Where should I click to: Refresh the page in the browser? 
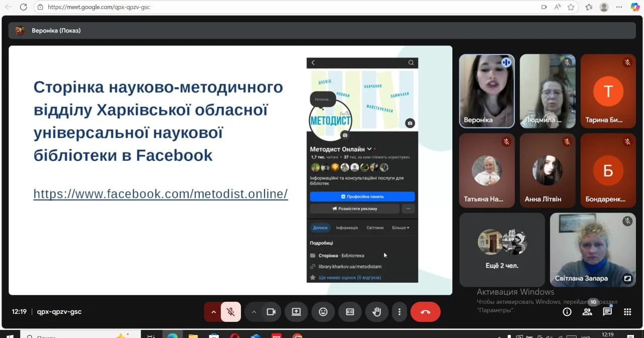23,7
